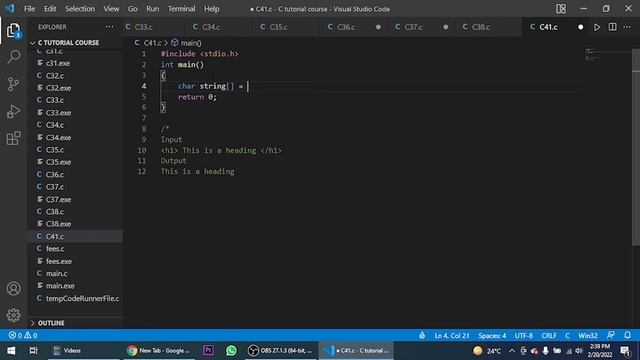The height and width of the screenshot is (360, 640).
Task: Click the unsaved dot on the C41.c tab
Action: (580, 27)
